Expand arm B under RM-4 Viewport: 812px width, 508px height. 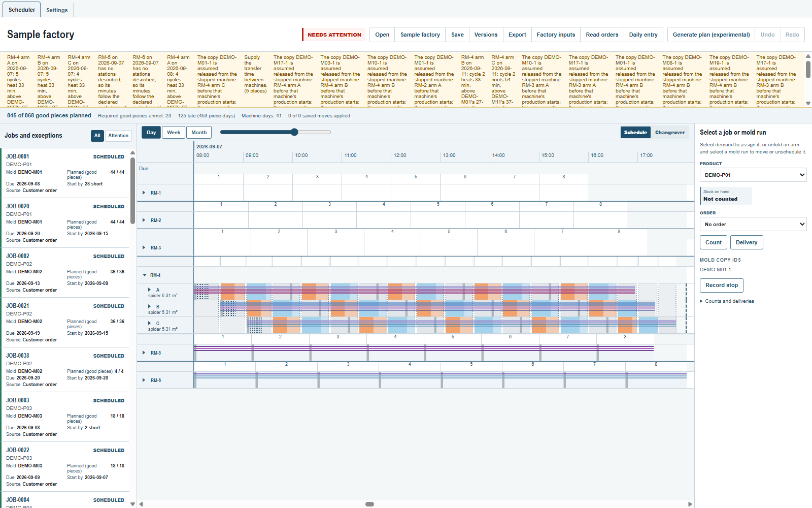click(149, 307)
